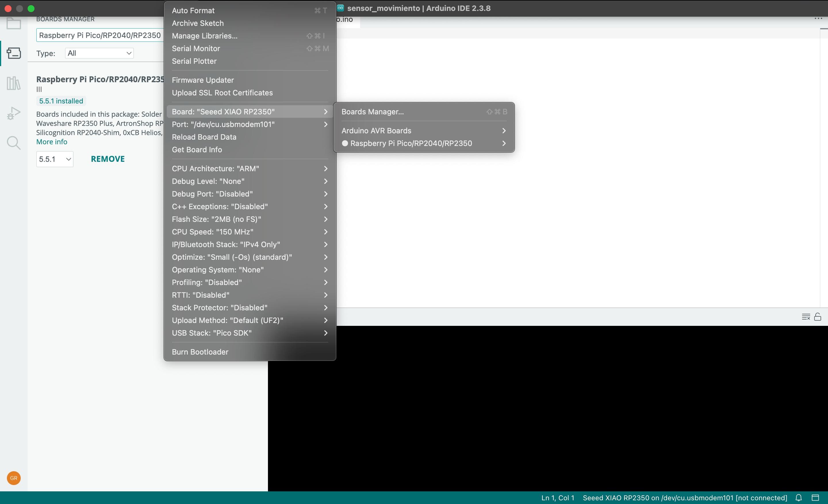Click the boards search input field
The image size is (828, 504).
100,35
